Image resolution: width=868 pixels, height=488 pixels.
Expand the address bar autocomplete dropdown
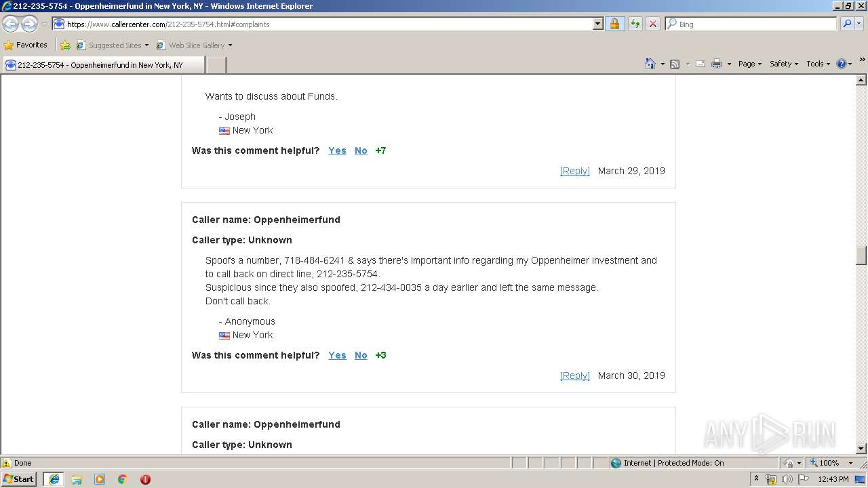coord(597,24)
